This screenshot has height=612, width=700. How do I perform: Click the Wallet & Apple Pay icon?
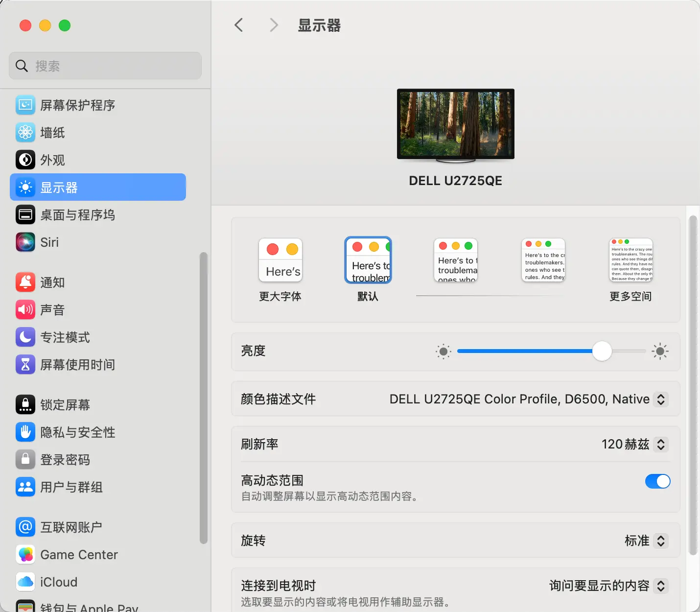click(25, 606)
